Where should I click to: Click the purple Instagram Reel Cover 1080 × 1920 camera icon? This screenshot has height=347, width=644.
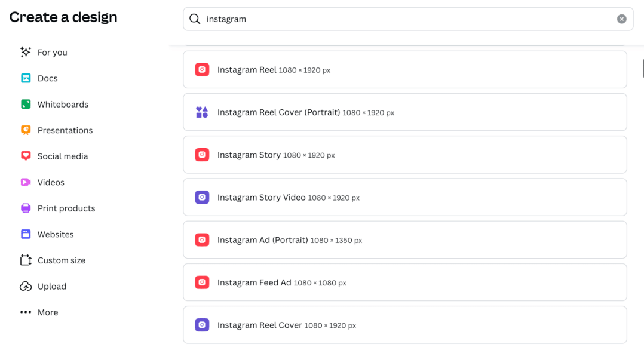point(202,325)
